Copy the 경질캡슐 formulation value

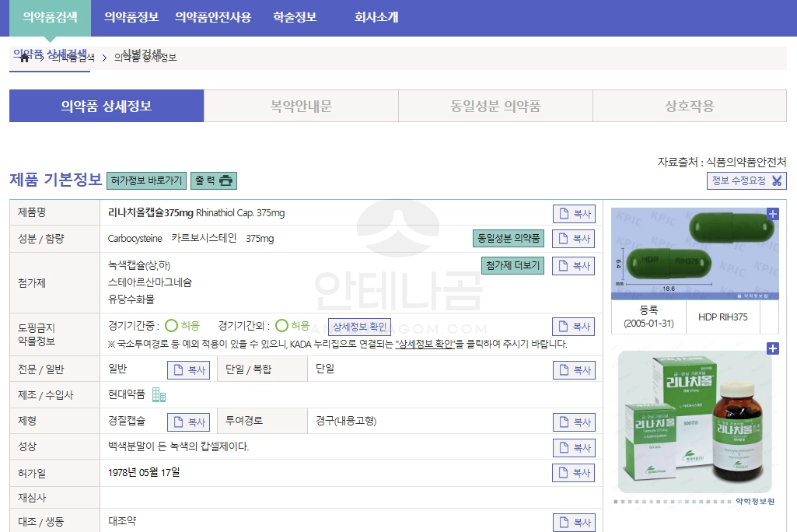[189, 422]
